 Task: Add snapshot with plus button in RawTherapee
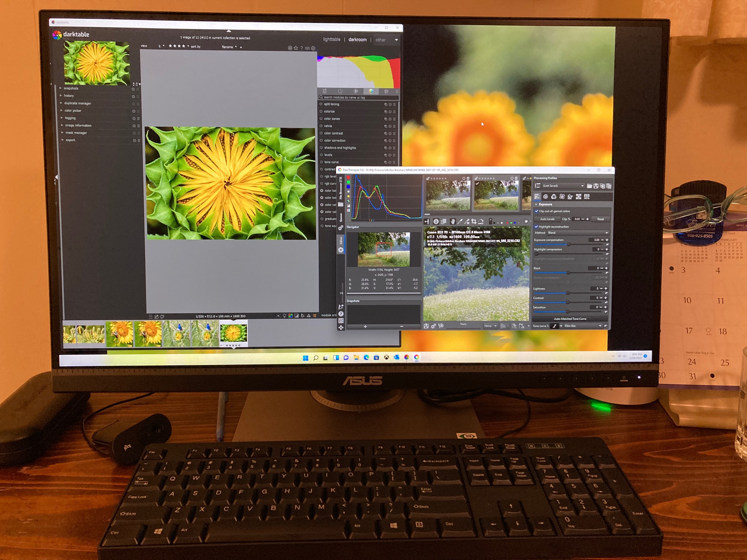coord(365,326)
